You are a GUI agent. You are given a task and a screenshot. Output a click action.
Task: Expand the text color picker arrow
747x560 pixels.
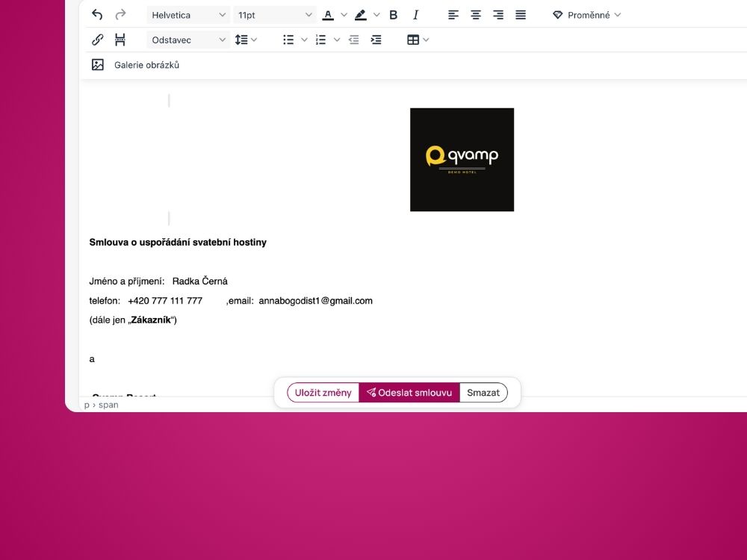(x=344, y=15)
